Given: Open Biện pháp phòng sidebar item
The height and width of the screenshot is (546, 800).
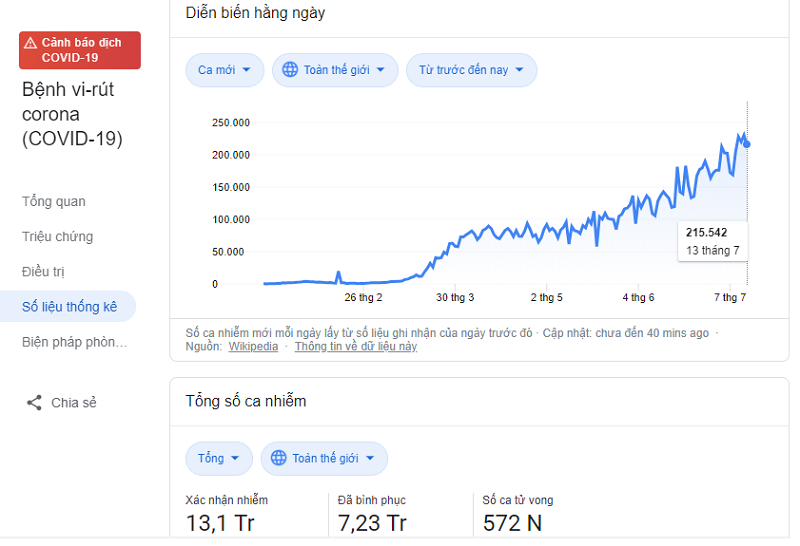Looking at the screenshot, I should pos(75,342).
